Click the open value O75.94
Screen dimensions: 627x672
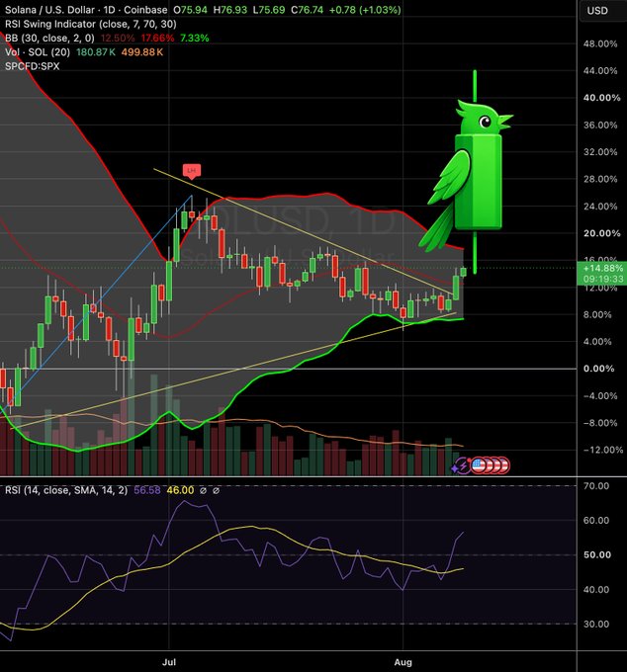point(191,10)
